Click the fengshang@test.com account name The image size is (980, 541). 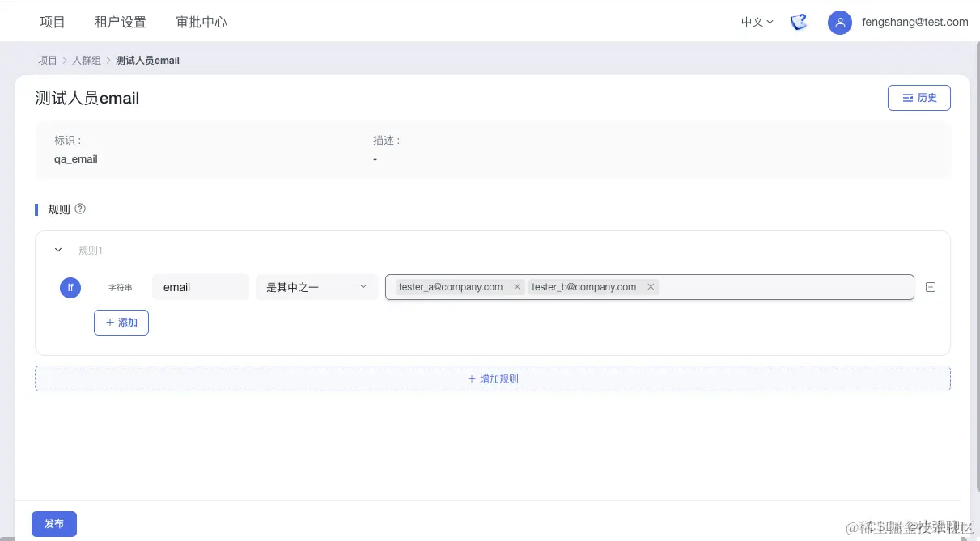click(x=914, y=23)
